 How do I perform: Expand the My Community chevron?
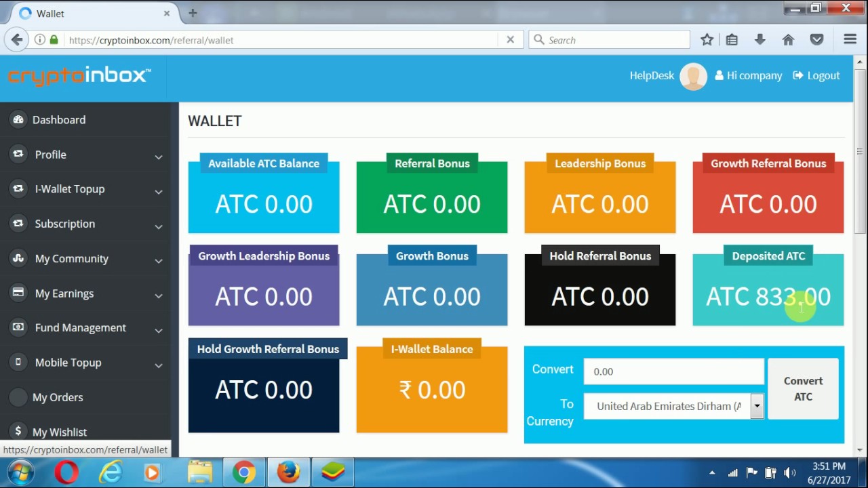point(158,261)
